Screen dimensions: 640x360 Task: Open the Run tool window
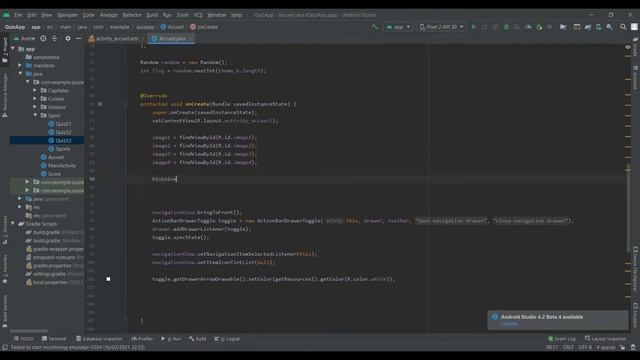[171, 339]
